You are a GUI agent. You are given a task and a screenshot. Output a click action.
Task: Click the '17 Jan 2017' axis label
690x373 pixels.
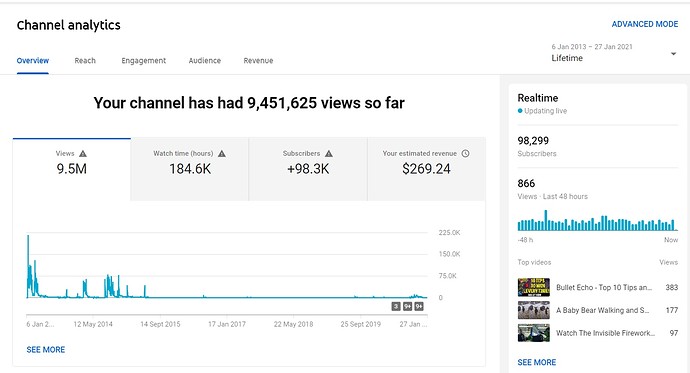pyautogui.click(x=227, y=324)
